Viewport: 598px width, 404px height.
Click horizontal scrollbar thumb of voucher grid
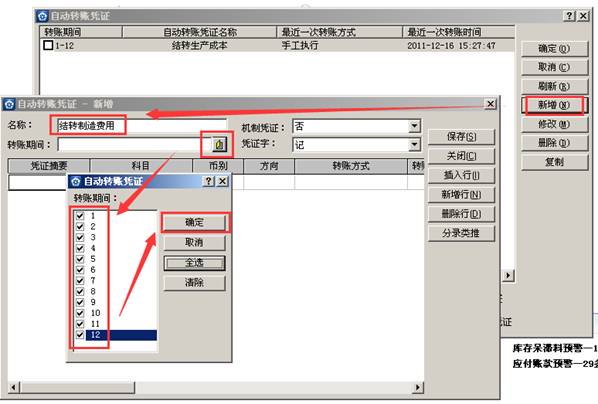(77, 387)
